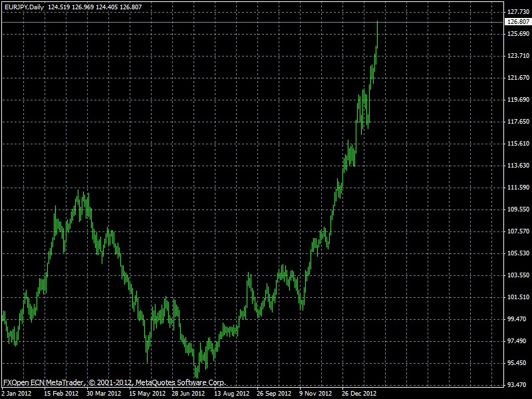
Task: Select the 15 May 2012 date marker
Action: (148, 393)
